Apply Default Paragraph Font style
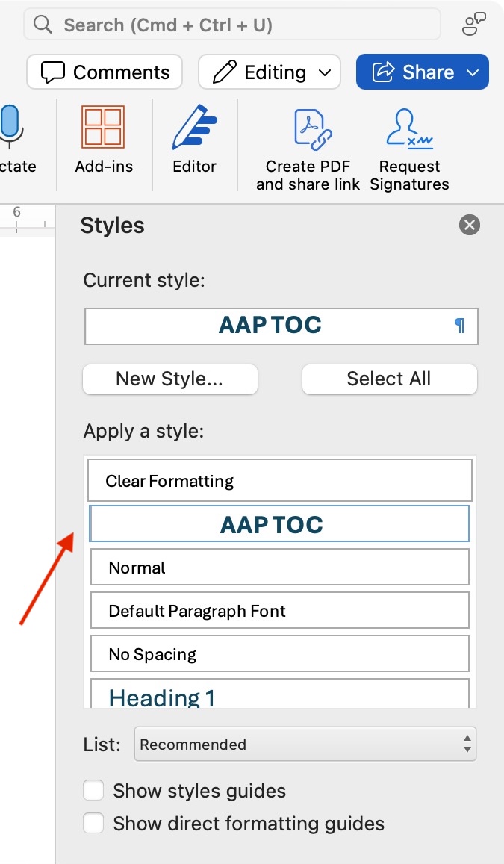 click(x=280, y=611)
